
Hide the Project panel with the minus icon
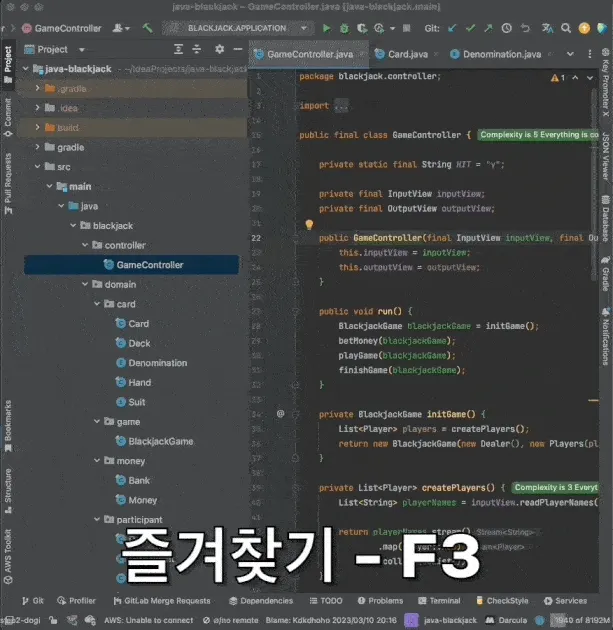[x=238, y=49]
